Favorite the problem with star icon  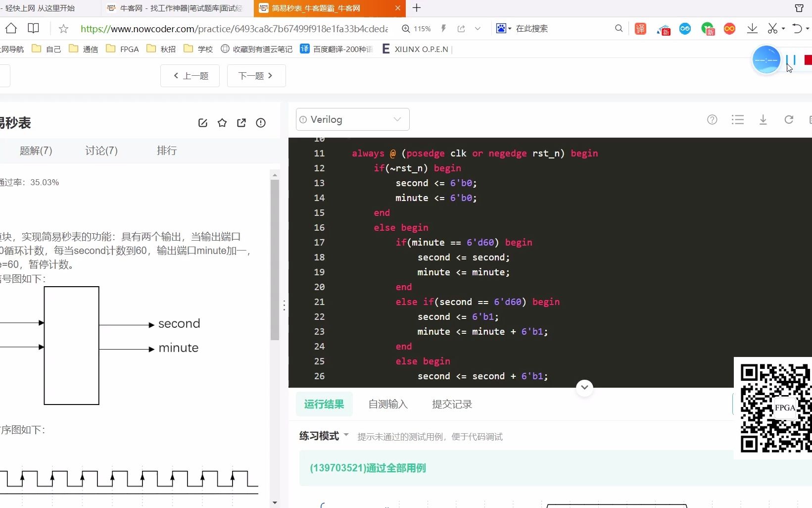click(x=222, y=123)
